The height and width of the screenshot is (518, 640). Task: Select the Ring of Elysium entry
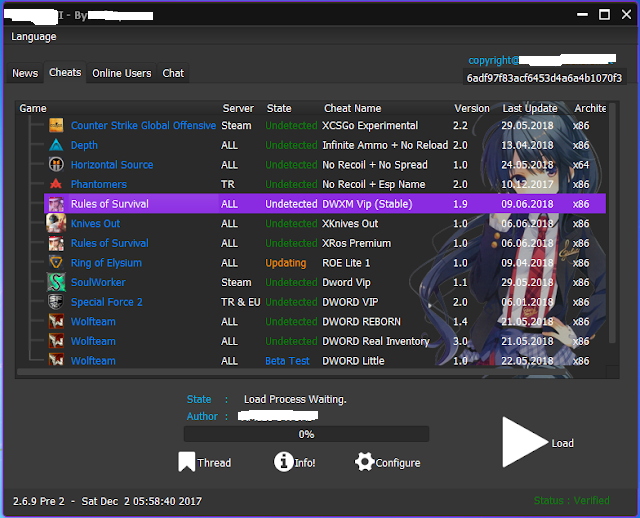[x=106, y=262]
